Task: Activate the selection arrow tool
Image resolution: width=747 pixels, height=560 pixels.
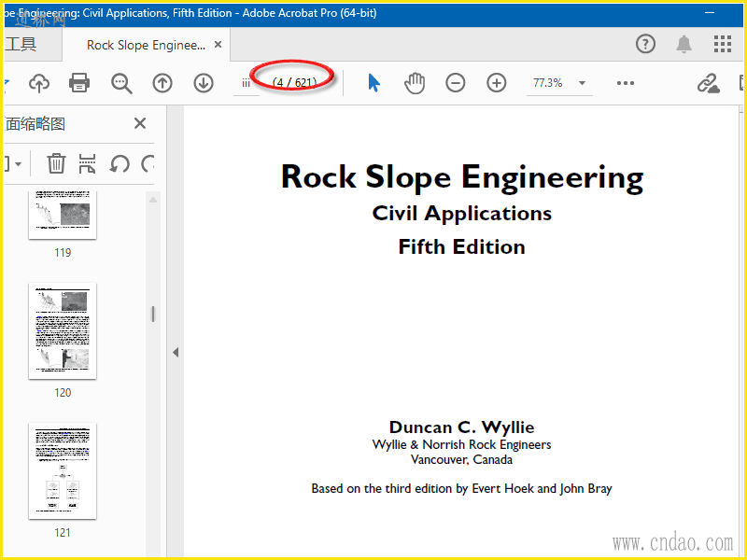Action: point(373,83)
